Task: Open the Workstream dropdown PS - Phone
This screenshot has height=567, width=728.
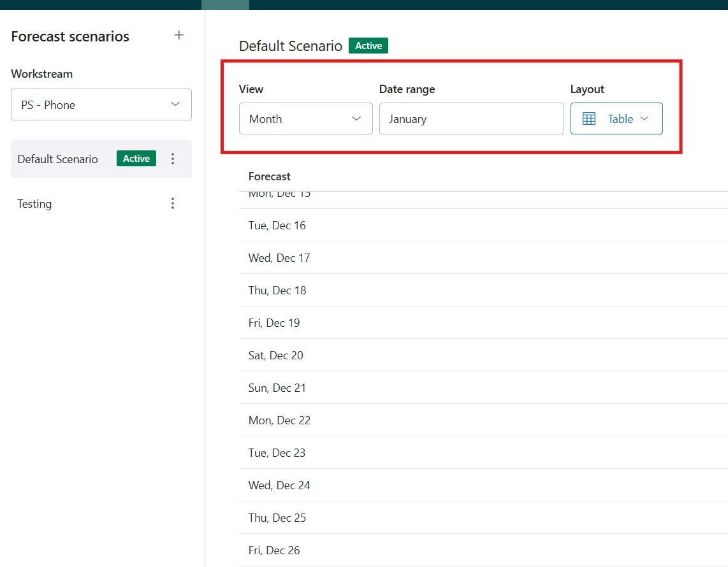Action: (x=101, y=104)
